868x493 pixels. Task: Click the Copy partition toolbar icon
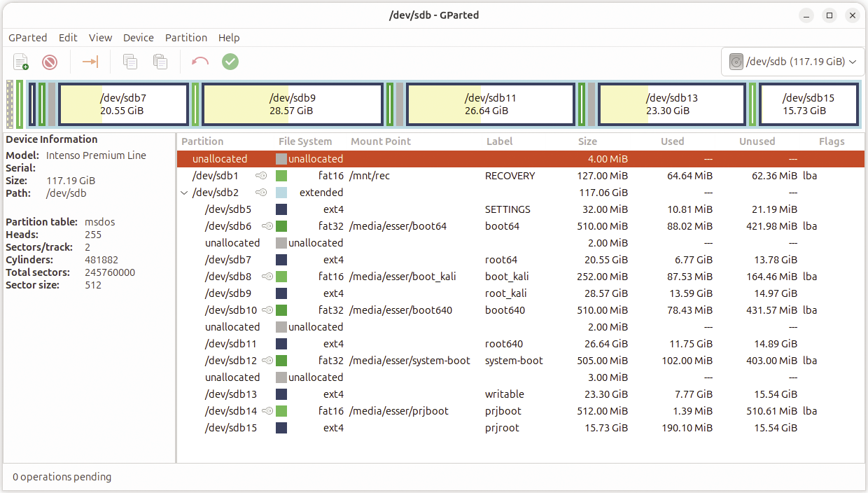[x=130, y=62]
